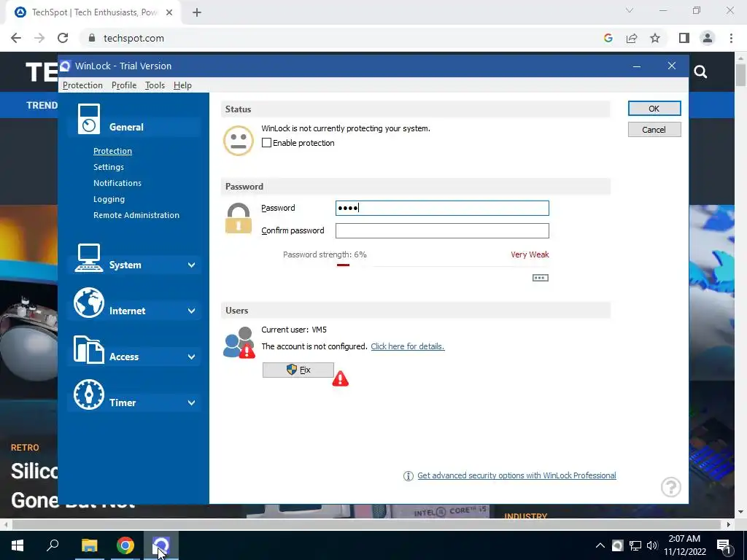Click the Google icon in address bar
This screenshot has height=560, width=747.
pyautogui.click(x=608, y=38)
